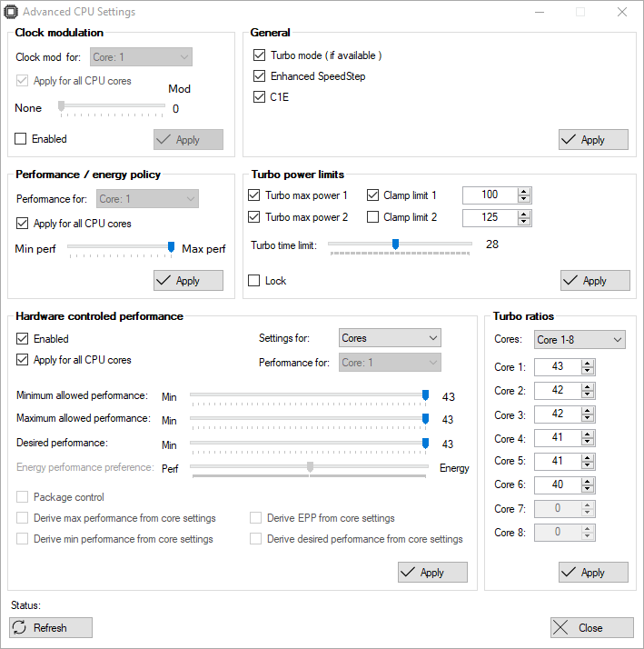Apply Hardware controlled performance settings
This screenshot has height=649, width=644.
coord(432,572)
